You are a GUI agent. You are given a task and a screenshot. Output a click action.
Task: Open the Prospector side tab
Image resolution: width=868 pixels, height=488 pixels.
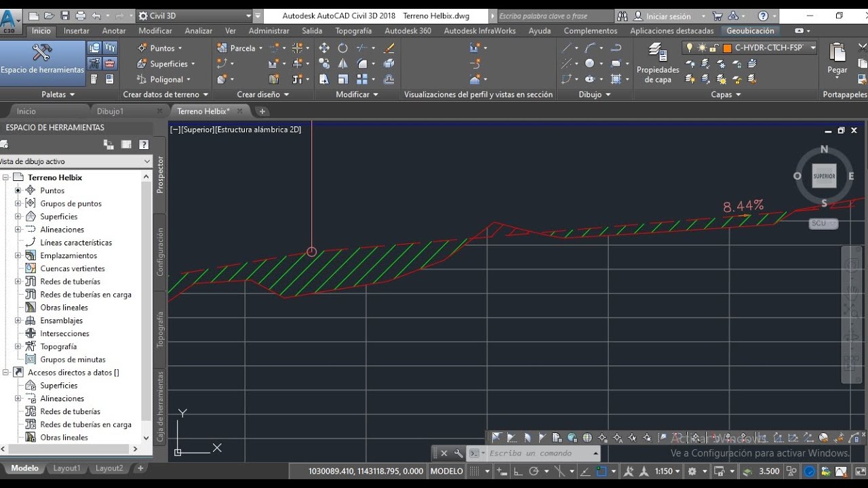(x=161, y=175)
